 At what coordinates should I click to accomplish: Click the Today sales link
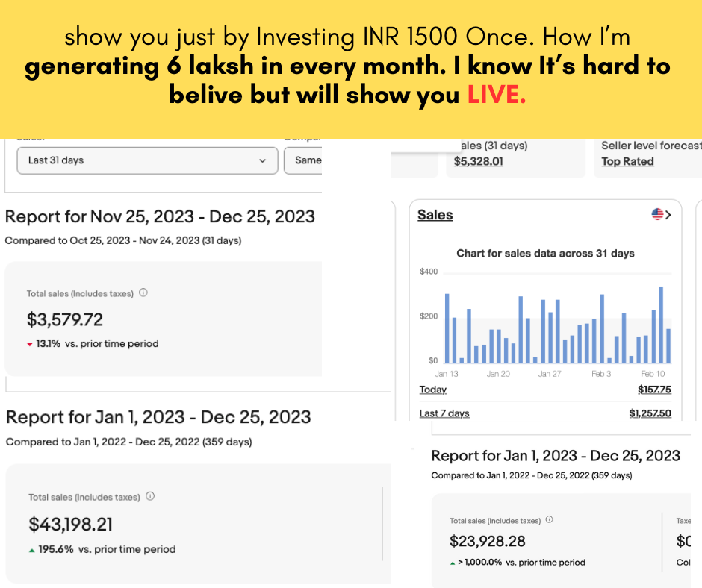(433, 390)
